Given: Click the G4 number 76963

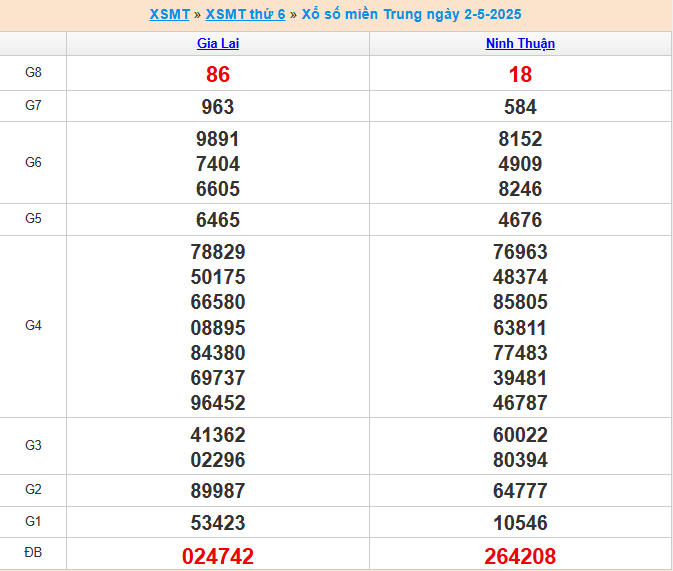Looking at the screenshot, I should pyautogui.click(x=520, y=252).
